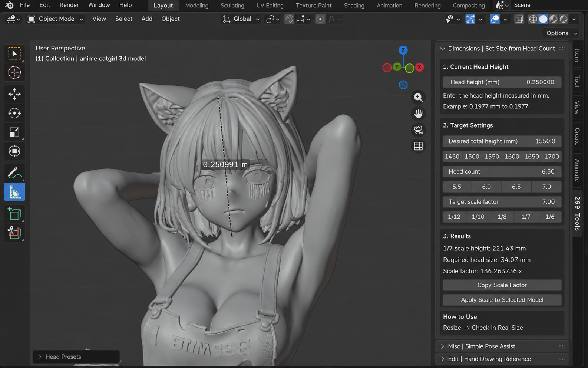
Task: Toggle the camera view icon
Action: [x=418, y=130]
